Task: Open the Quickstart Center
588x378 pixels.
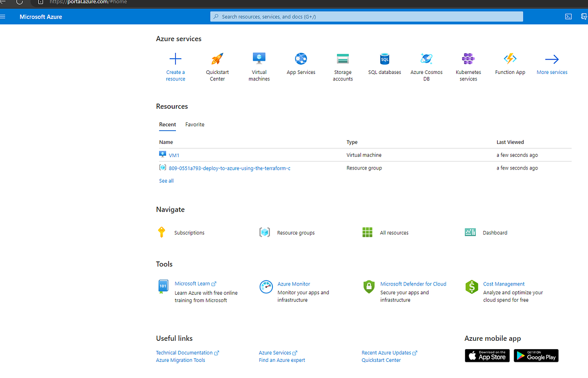Action: click(x=217, y=66)
